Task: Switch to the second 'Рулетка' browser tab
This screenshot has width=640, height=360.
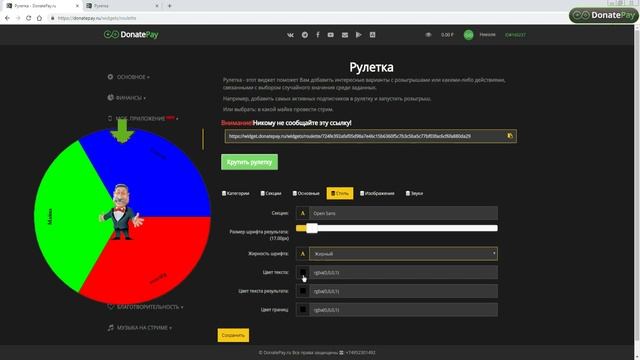Action: 122,6
